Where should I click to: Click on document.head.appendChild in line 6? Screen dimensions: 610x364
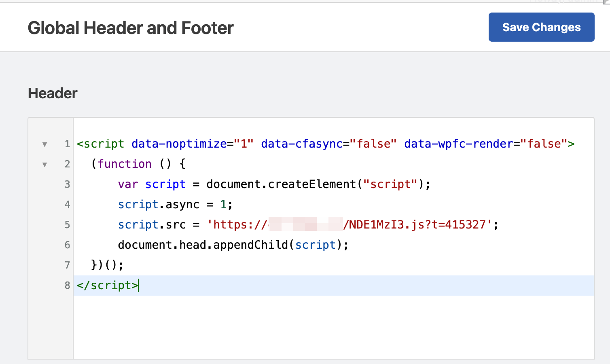[x=202, y=245]
